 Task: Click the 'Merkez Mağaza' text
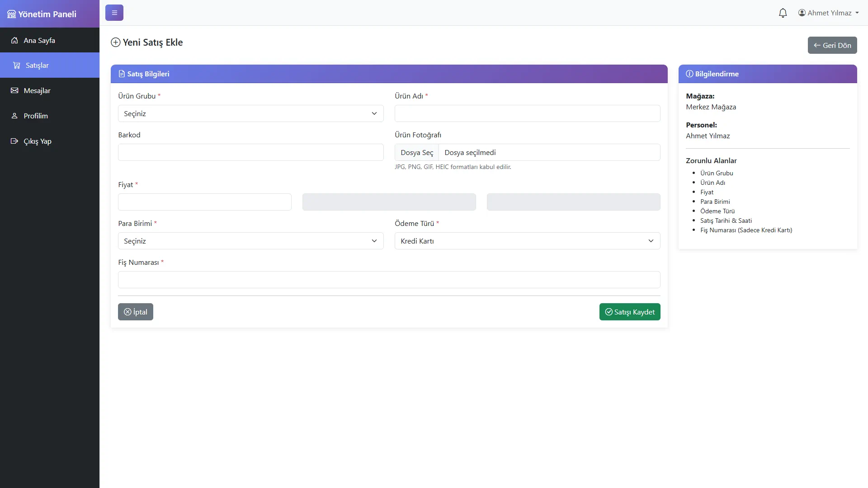pyautogui.click(x=711, y=107)
